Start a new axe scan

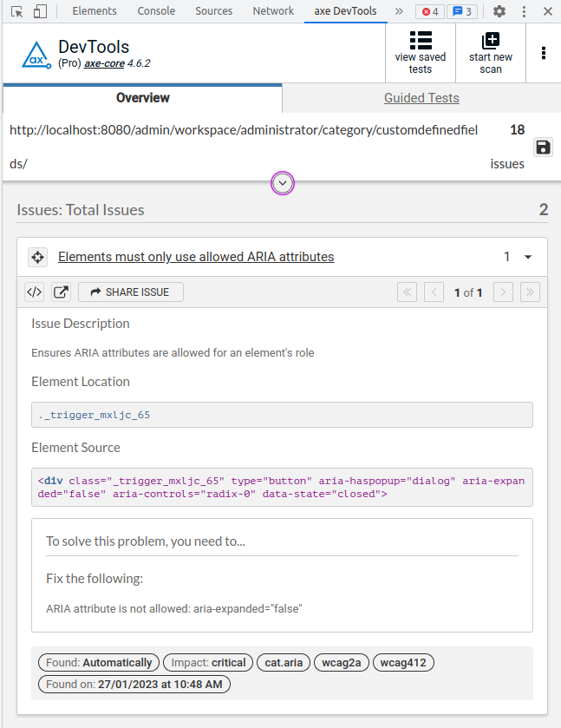[x=489, y=52]
